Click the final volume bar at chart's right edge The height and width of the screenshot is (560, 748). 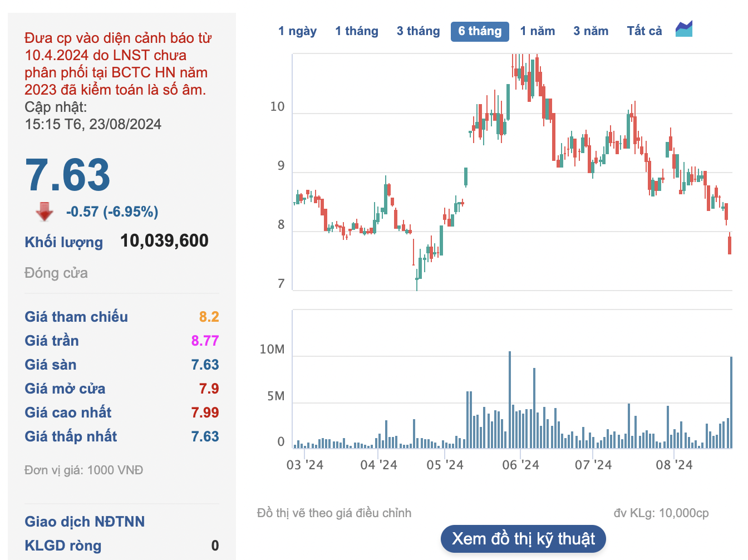[731, 402]
